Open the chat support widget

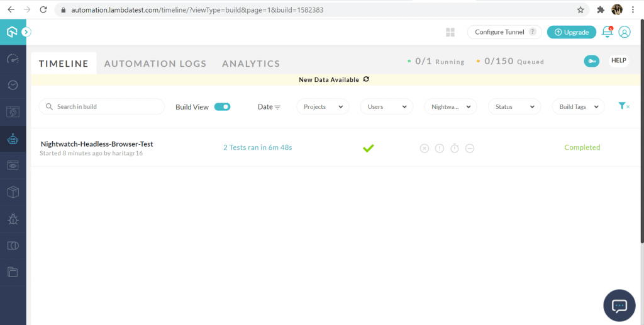pos(619,305)
